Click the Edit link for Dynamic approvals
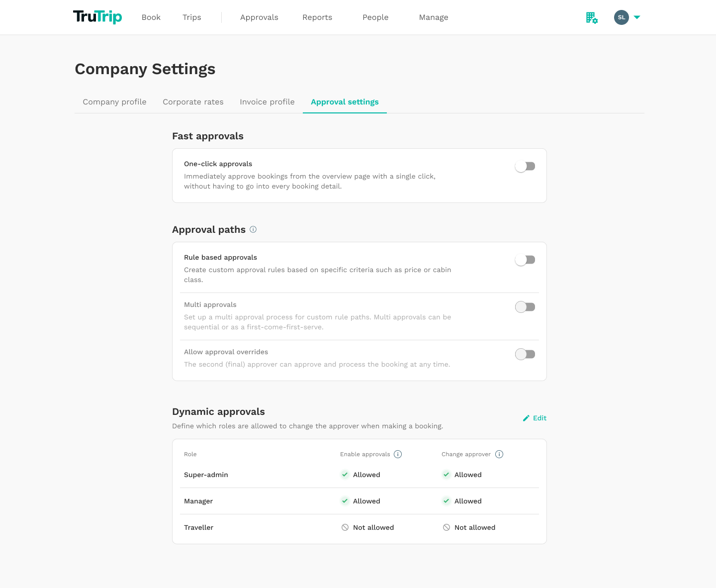716x588 pixels. click(539, 418)
